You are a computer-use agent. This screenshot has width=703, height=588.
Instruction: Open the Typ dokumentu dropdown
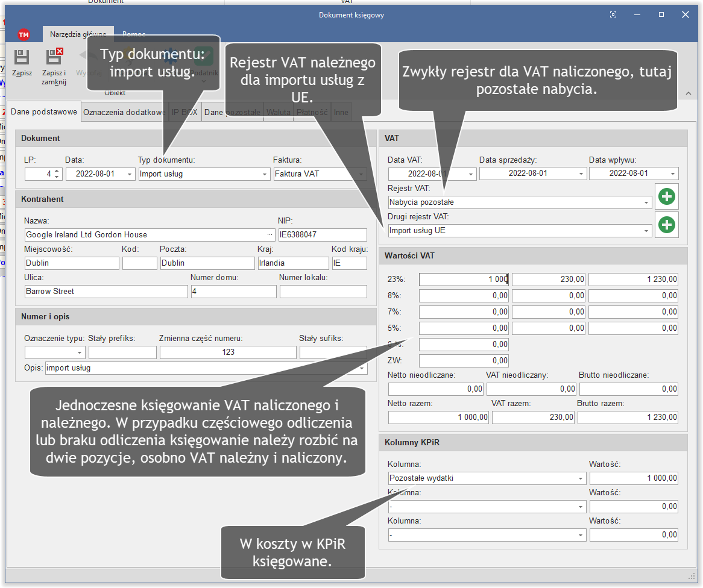point(265,174)
